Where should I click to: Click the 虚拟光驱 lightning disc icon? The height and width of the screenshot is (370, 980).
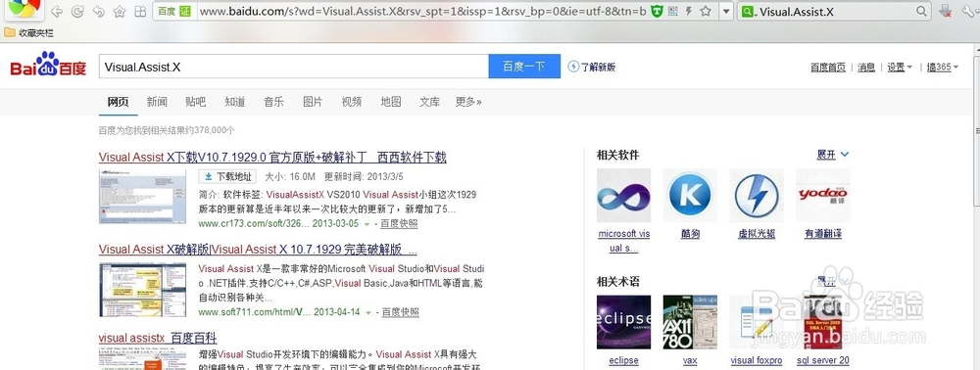757,196
